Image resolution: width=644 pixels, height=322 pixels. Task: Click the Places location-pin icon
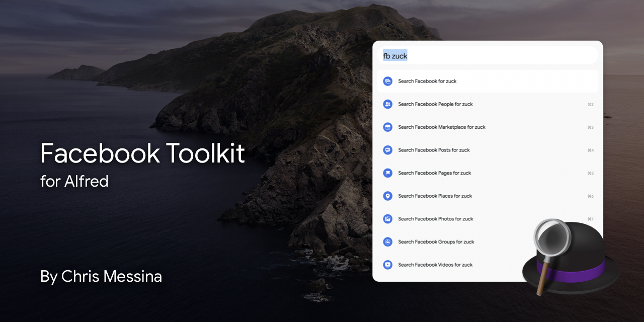tap(387, 196)
